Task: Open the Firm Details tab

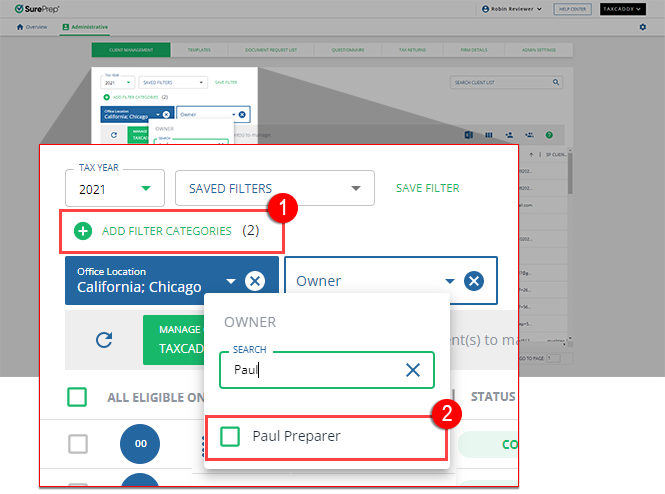Action: (474, 50)
